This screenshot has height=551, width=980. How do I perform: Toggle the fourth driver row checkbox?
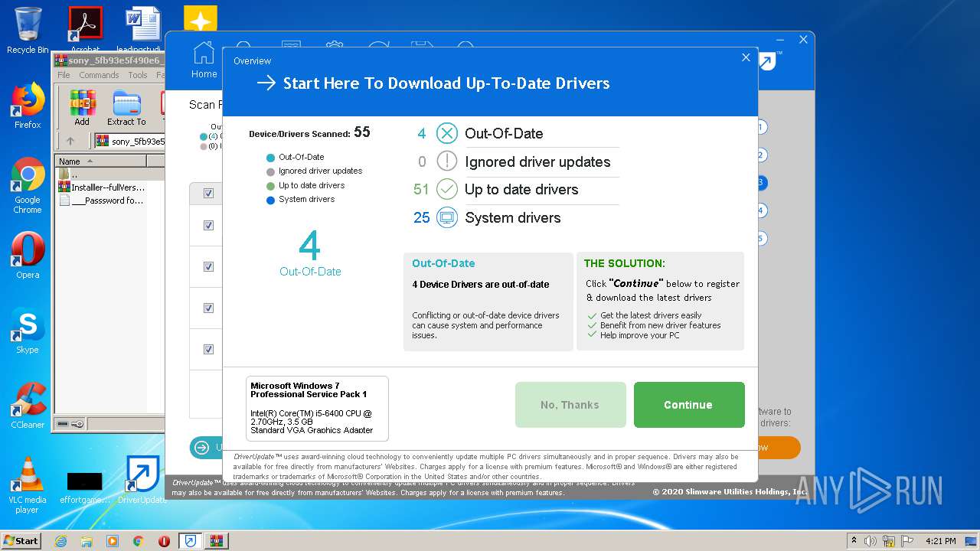point(208,349)
